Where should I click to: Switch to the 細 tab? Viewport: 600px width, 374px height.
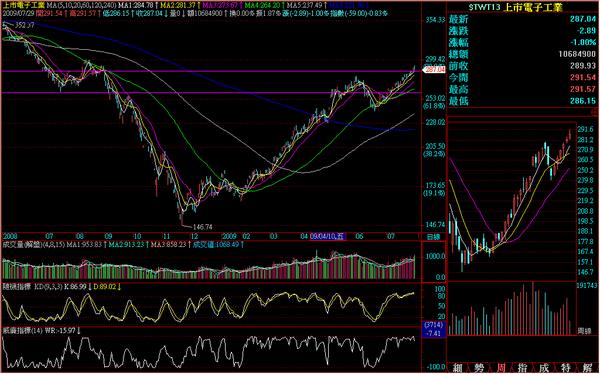click(x=458, y=368)
